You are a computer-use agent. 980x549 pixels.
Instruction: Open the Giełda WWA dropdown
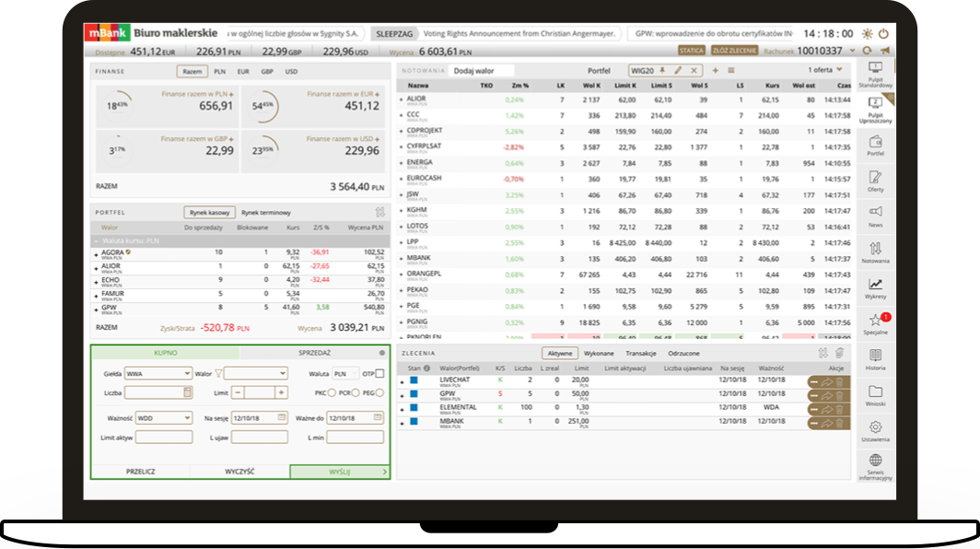158,373
